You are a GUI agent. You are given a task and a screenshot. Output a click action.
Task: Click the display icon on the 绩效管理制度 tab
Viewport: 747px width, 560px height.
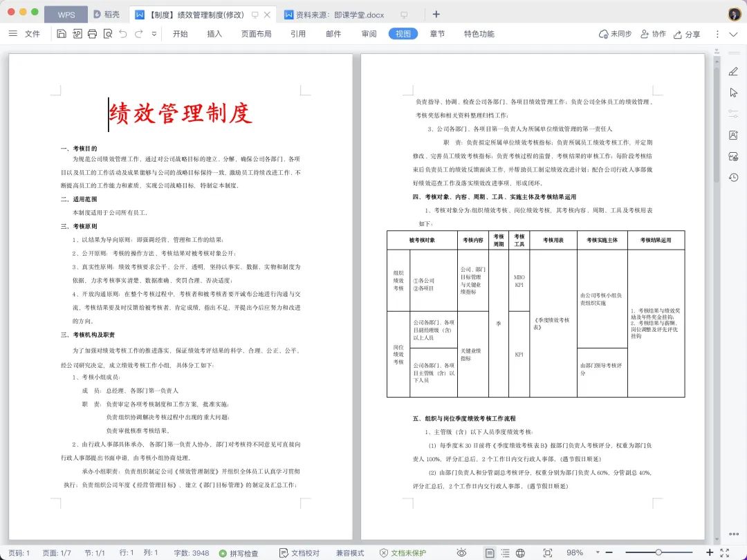coord(255,15)
